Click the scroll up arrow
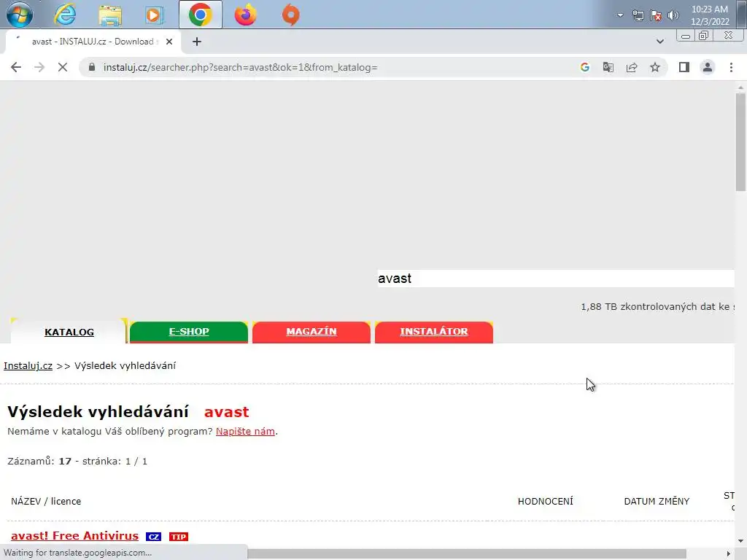 coord(740,87)
